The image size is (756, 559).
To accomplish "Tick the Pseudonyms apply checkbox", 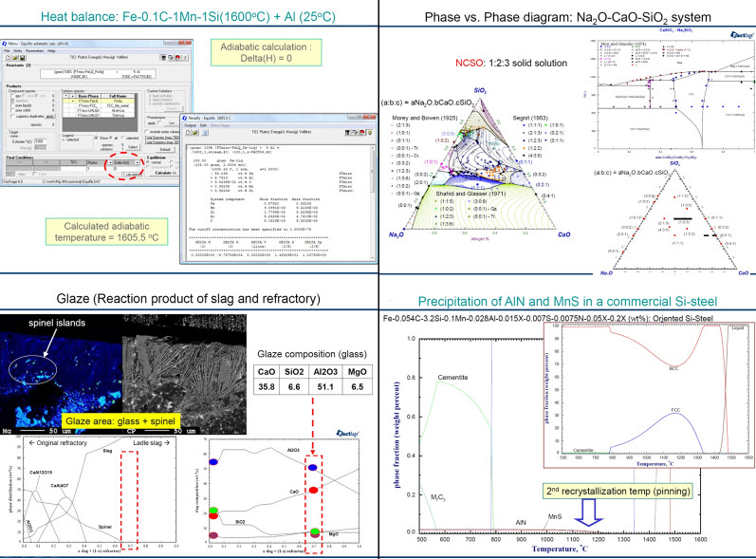I will tap(159, 122).
